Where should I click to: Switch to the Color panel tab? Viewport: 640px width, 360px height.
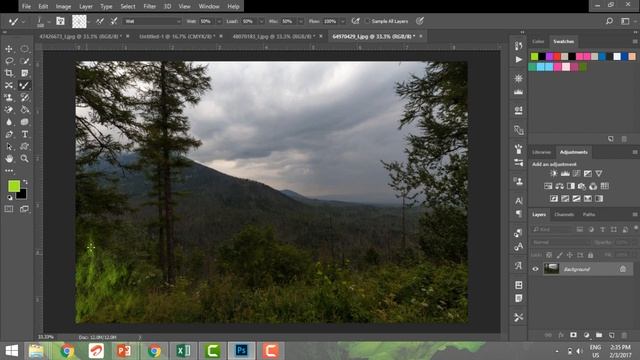(x=538, y=42)
